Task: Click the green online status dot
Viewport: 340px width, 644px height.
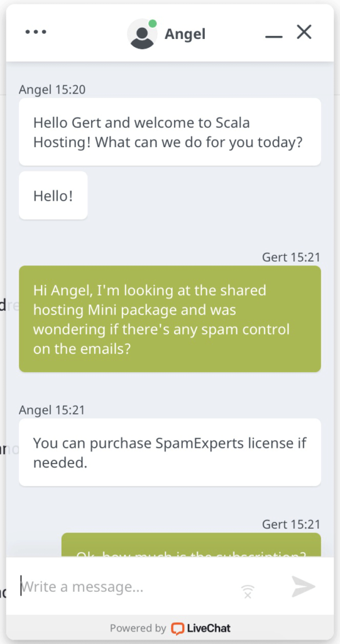Action: pos(153,23)
